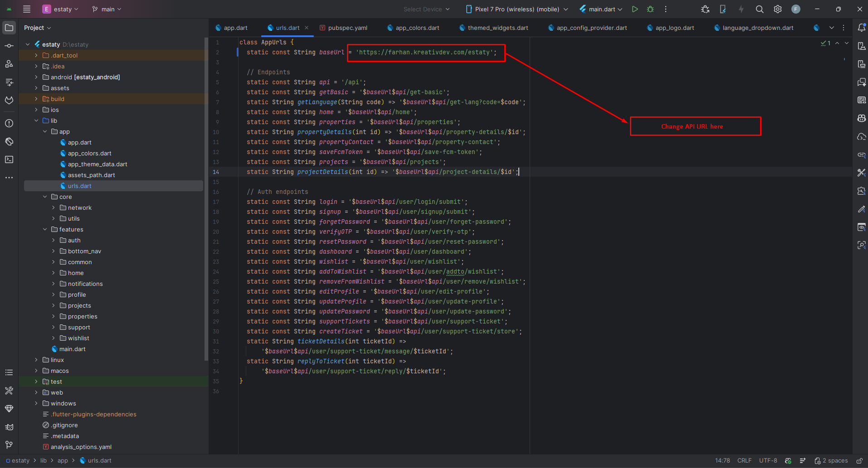Click project tree vertical scrollbar
The image size is (868, 468).
[206, 199]
